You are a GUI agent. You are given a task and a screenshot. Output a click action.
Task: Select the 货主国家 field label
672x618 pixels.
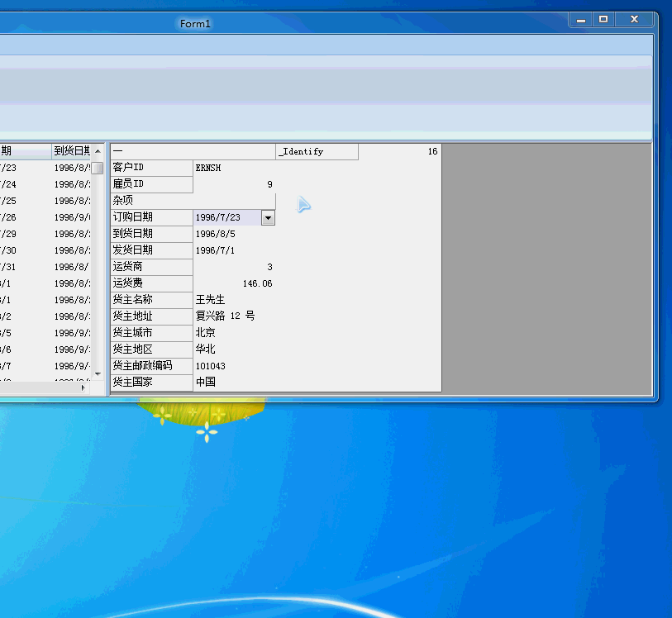pyautogui.click(x=152, y=382)
